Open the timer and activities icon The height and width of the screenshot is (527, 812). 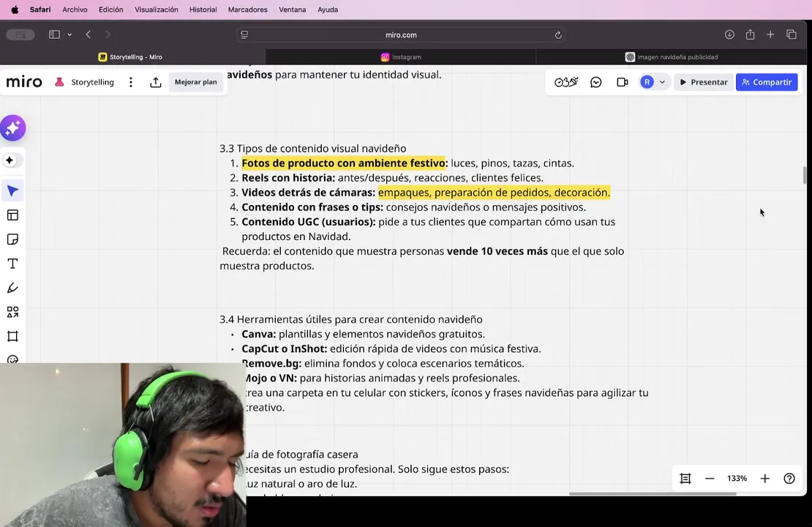[566, 82]
